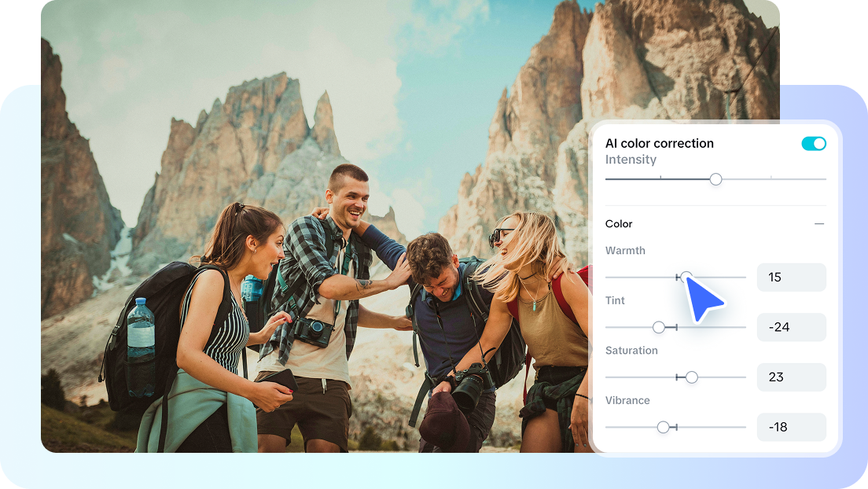This screenshot has height=489, width=868.
Task: Select the Vibrance value box showing -18
Action: click(791, 427)
